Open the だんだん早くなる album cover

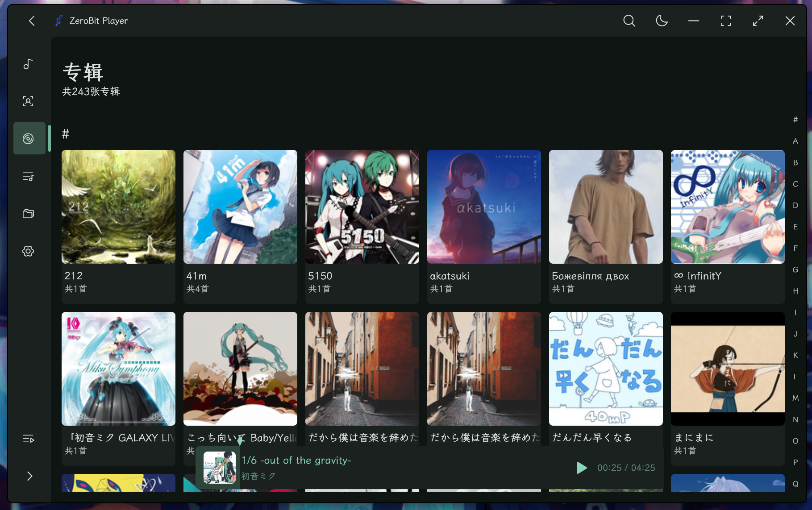(x=606, y=369)
